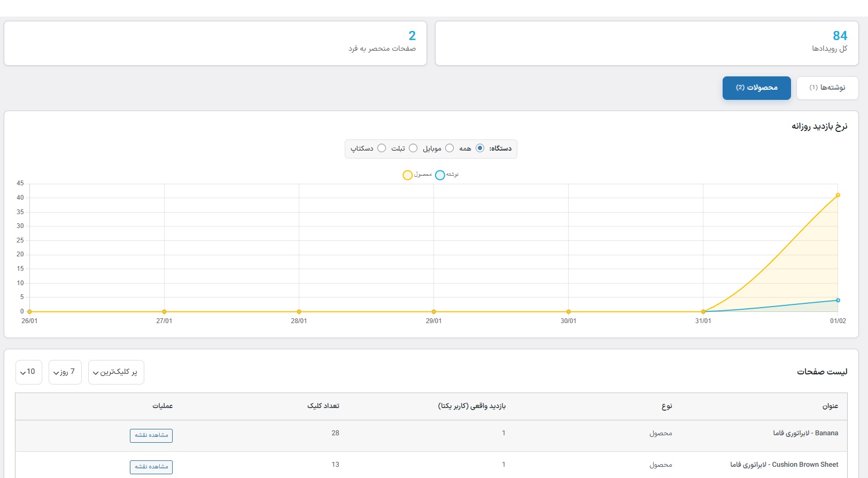Click the yellow data point at 01/02
The image size is (868, 478).
point(838,195)
